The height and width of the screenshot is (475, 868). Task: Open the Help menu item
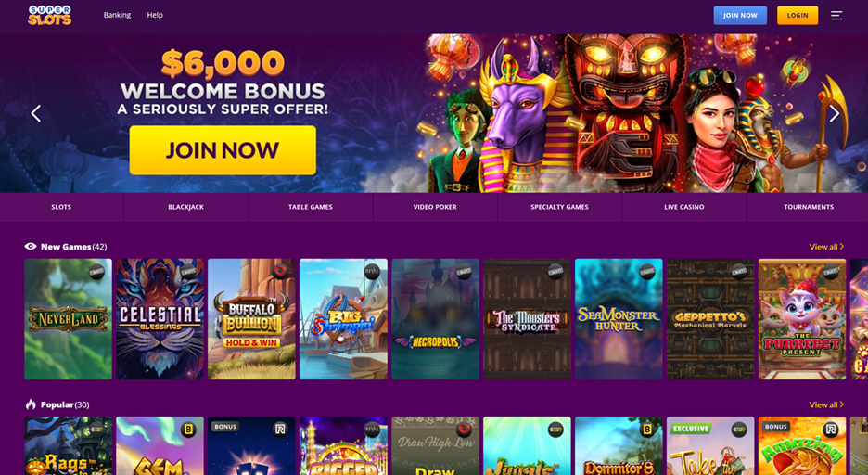coord(155,15)
